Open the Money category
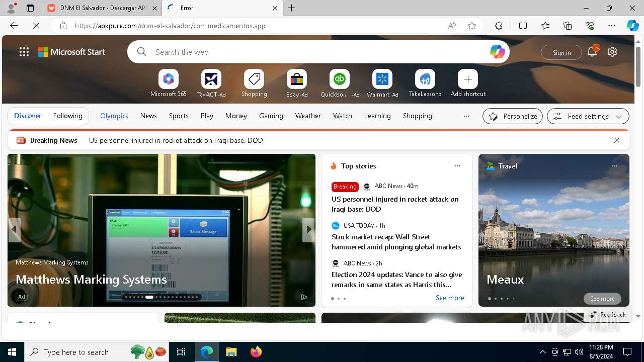This screenshot has width=644, height=362. pos(236,116)
